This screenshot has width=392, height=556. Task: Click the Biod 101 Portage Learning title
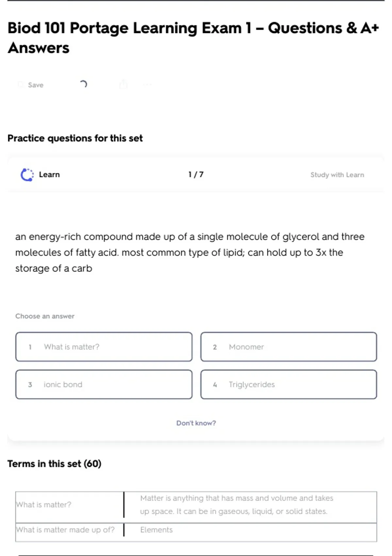193,38
